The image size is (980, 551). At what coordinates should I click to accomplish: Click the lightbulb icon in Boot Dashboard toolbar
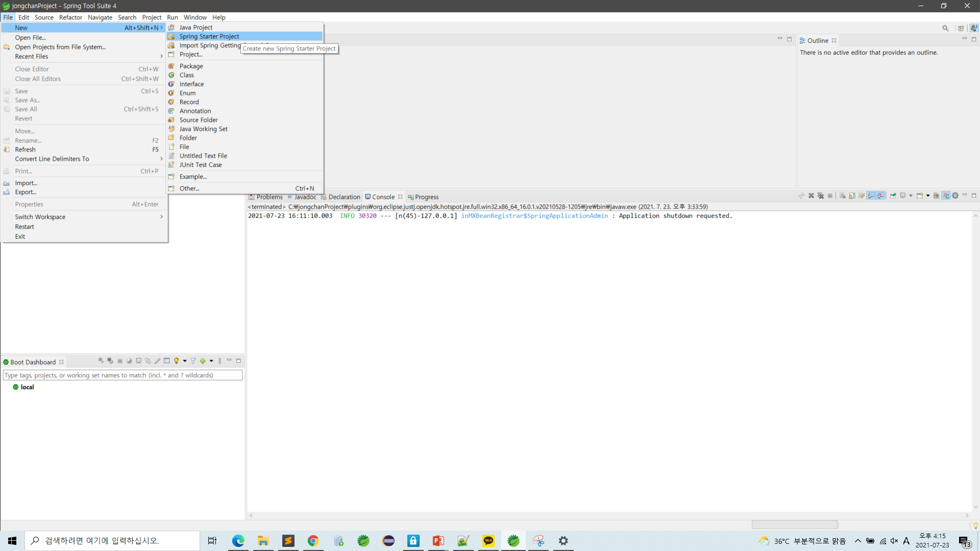[177, 361]
